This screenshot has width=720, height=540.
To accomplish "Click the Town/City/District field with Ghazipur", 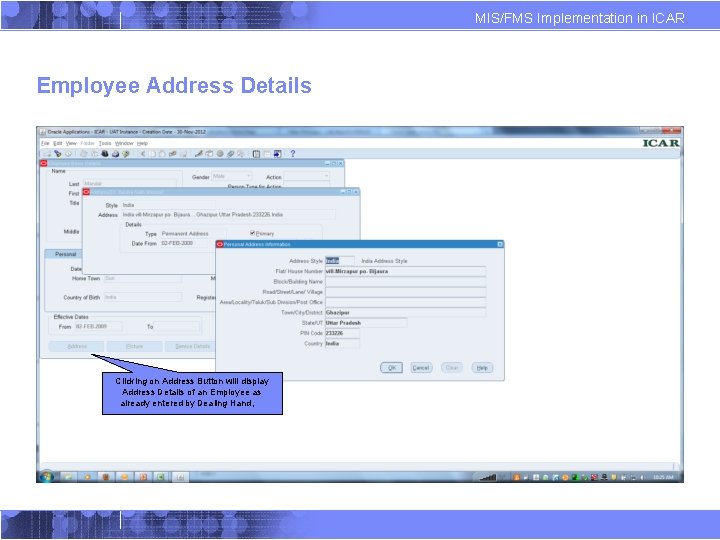I will pyautogui.click(x=405, y=313).
